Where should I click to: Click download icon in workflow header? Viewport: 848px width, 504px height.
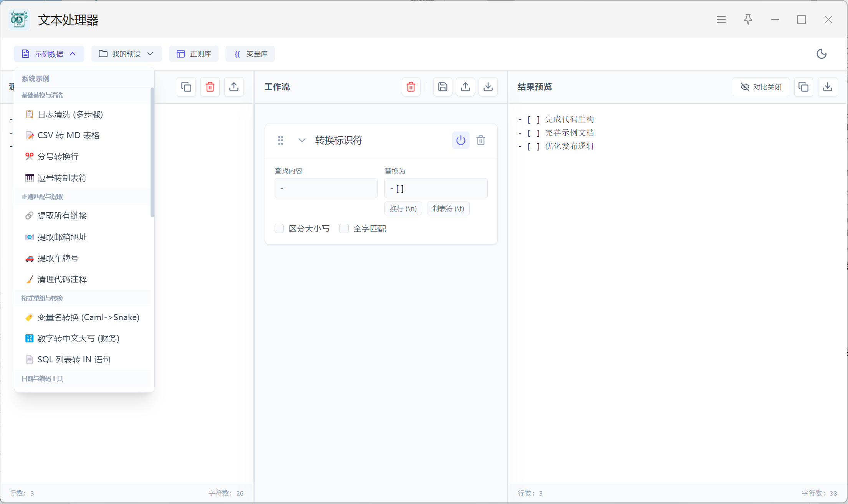488,87
